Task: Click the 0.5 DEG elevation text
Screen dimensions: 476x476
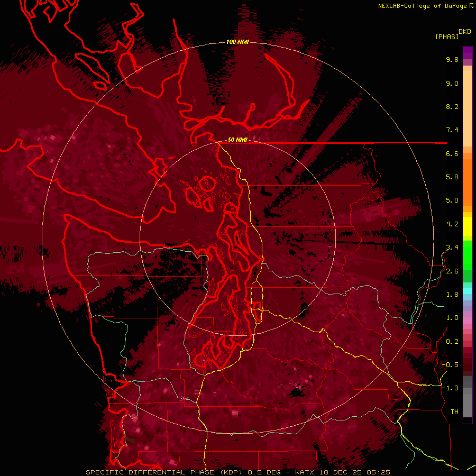Action: (x=264, y=472)
